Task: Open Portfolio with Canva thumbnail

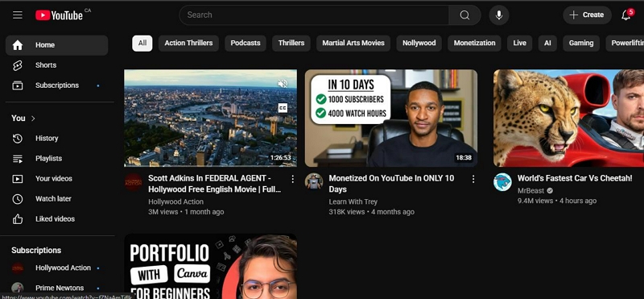Action: click(210, 267)
